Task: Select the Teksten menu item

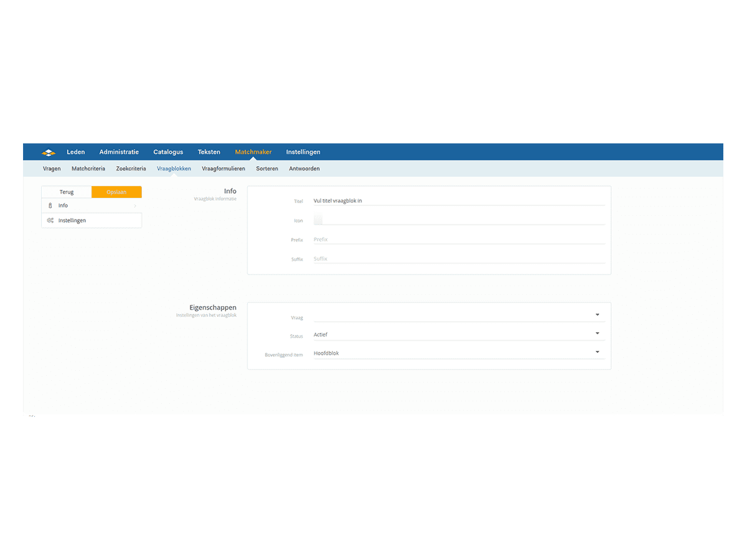Action: pyautogui.click(x=209, y=152)
